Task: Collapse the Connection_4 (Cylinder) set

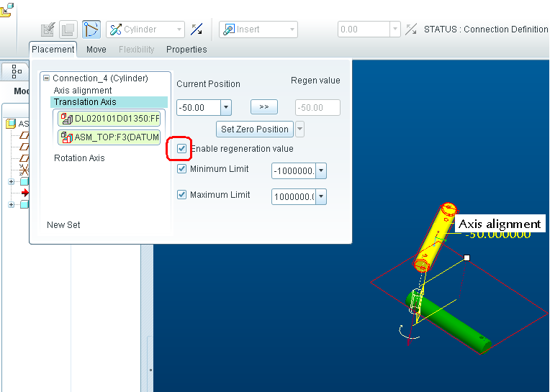Action: click(x=46, y=78)
